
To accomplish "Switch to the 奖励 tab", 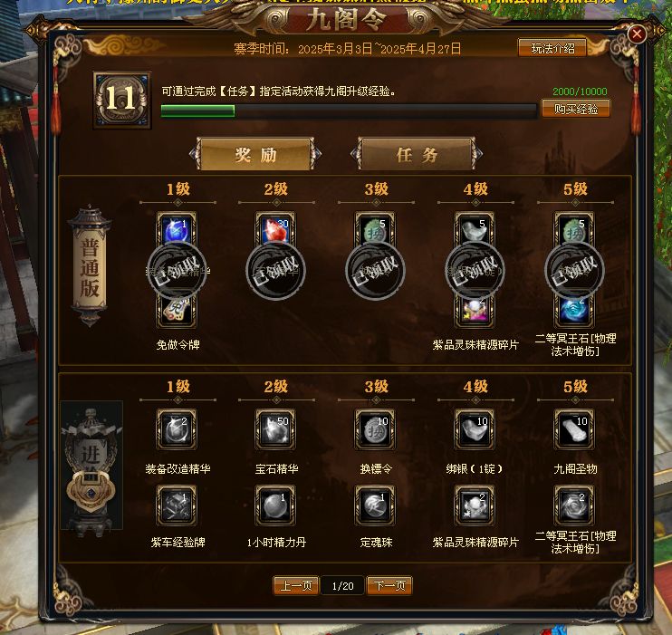I will [x=255, y=154].
